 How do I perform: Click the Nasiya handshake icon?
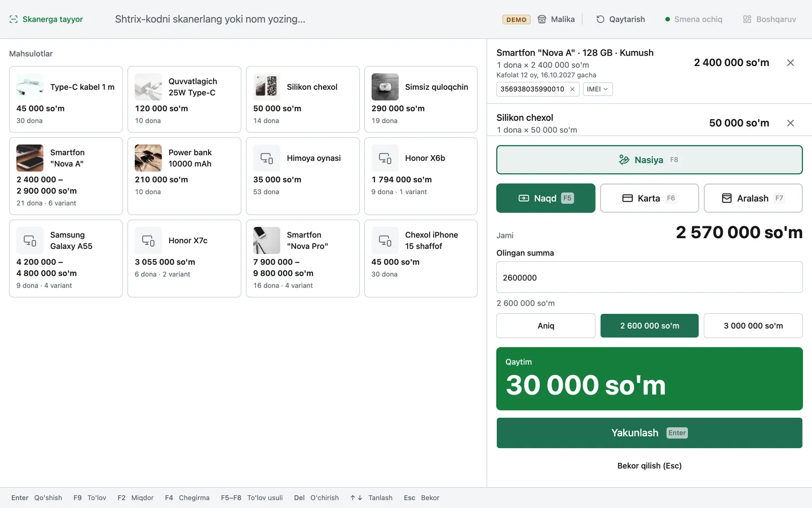tap(624, 160)
